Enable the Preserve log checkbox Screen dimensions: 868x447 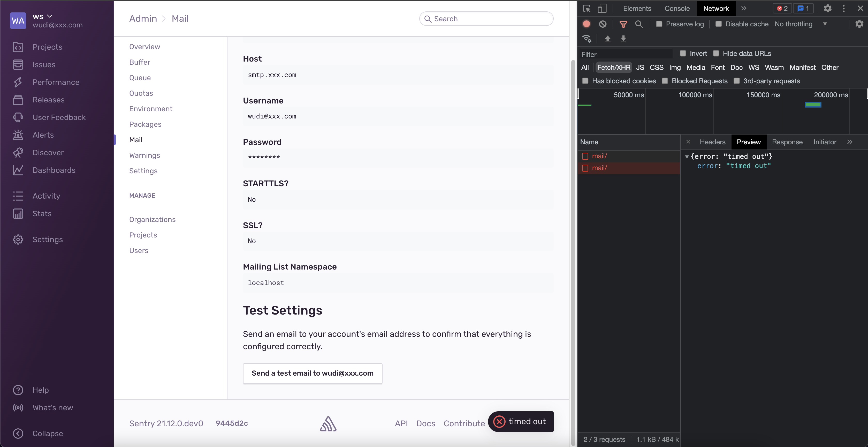pos(659,24)
